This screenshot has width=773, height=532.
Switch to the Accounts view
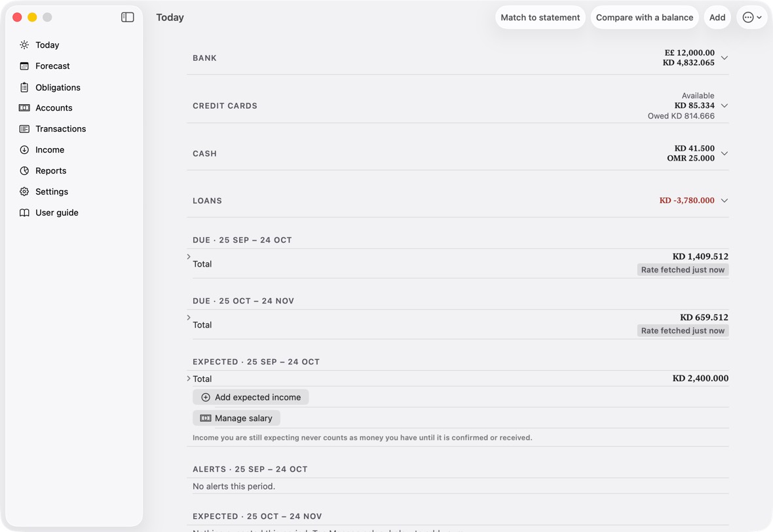[x=54, y=108]
